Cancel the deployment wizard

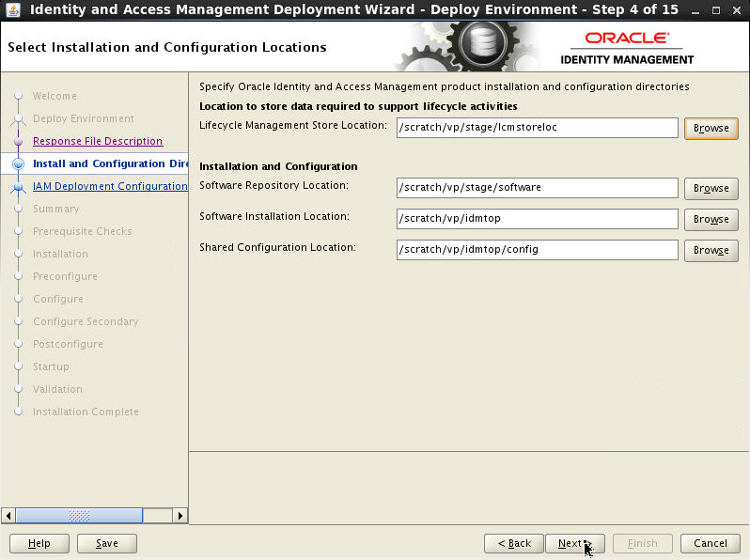point(711,544)
